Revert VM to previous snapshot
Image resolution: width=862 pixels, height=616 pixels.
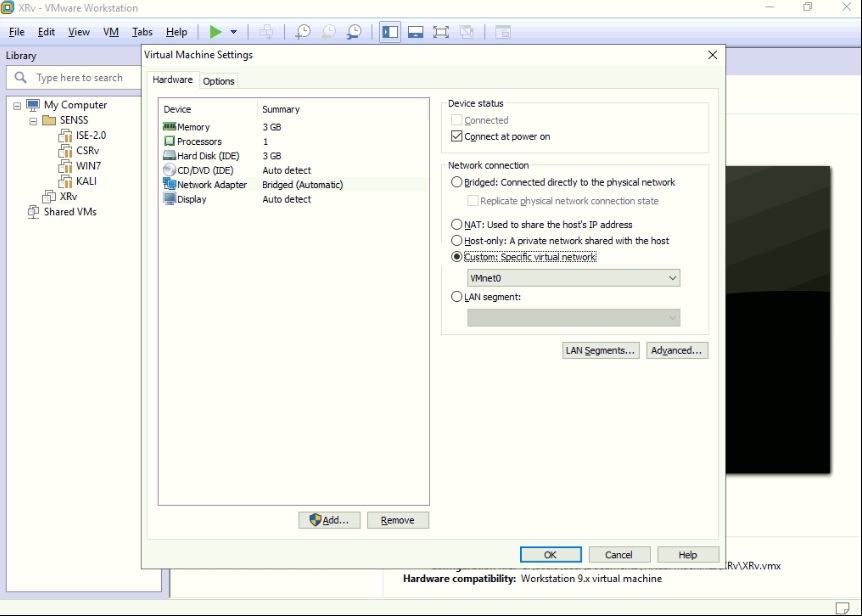coord(328,31)
